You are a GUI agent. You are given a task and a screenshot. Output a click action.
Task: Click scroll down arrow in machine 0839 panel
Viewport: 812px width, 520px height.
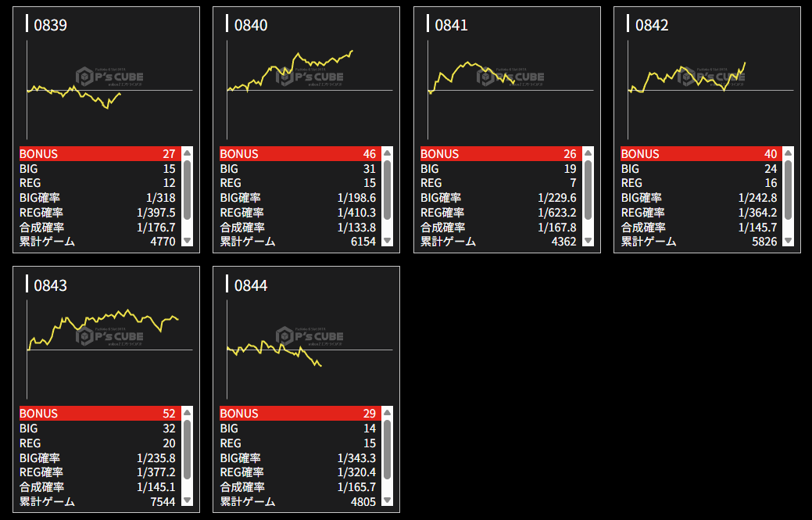187,242
